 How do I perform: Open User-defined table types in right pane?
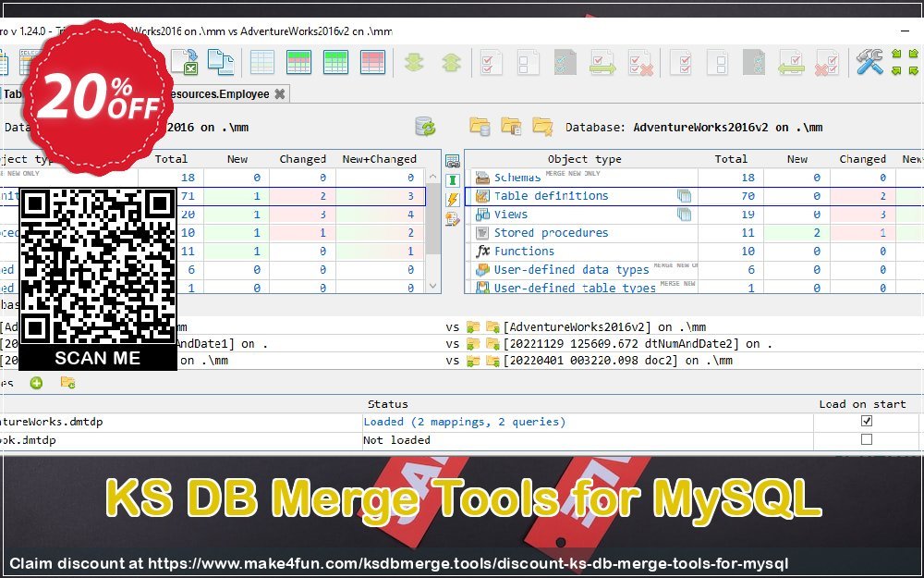pyautogui.click(x=575, y=288)
